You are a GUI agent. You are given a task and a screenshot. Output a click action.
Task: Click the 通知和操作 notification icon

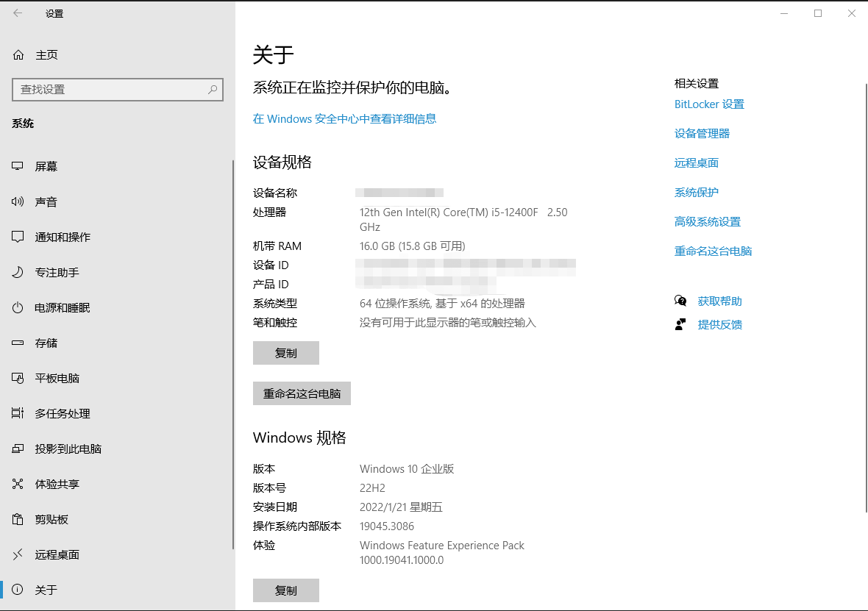[x=18, y=237]
